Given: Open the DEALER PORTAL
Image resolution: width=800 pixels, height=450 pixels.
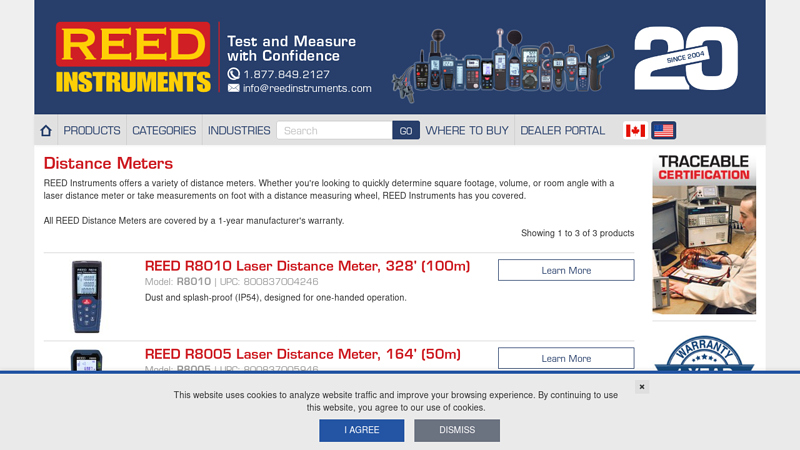Looking at the screenshot, I should tap(562, 131).
